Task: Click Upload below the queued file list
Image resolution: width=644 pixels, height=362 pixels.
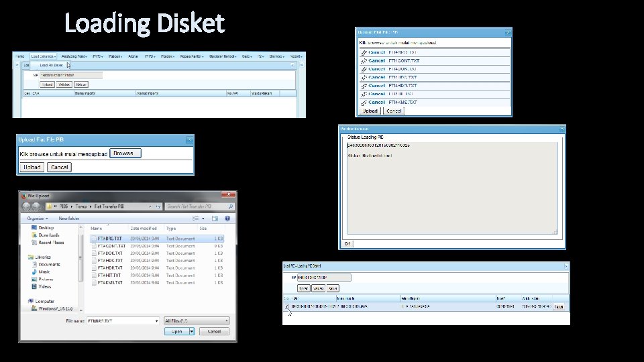Action: [370, 111]
